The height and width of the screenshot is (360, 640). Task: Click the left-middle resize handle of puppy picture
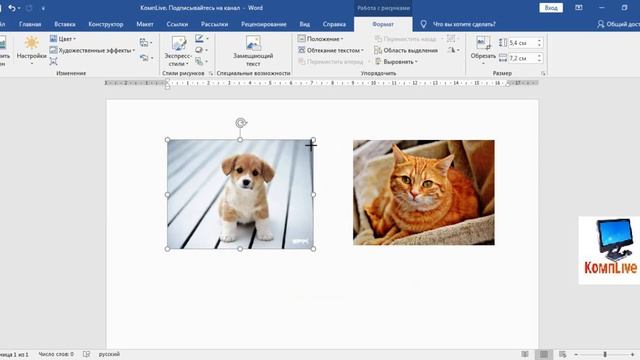(x=167, y=195)
